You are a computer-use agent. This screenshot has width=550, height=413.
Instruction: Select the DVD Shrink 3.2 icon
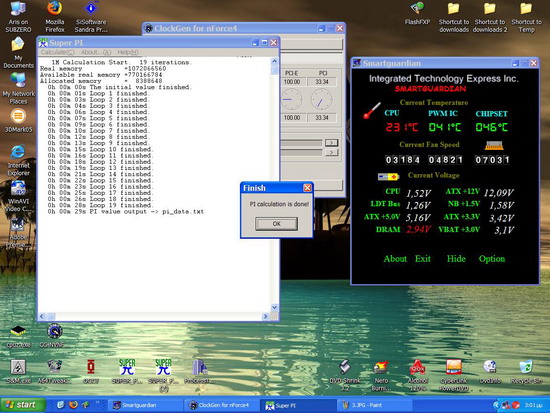click(x=345, y=375)
